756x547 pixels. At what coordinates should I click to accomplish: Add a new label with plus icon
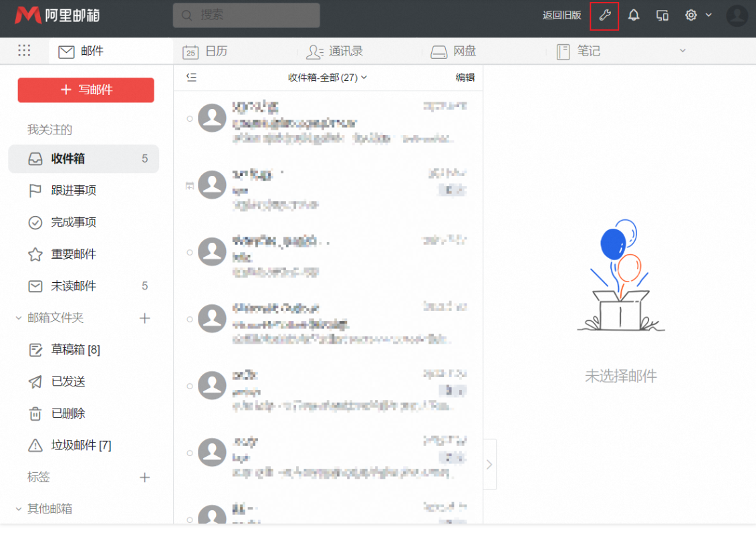(x=144, y=477)
